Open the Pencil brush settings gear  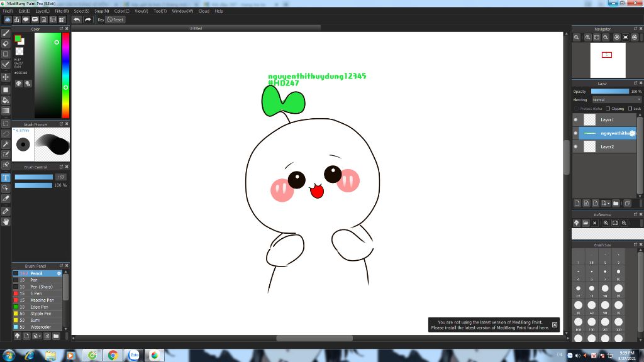(x=58, y=273)
